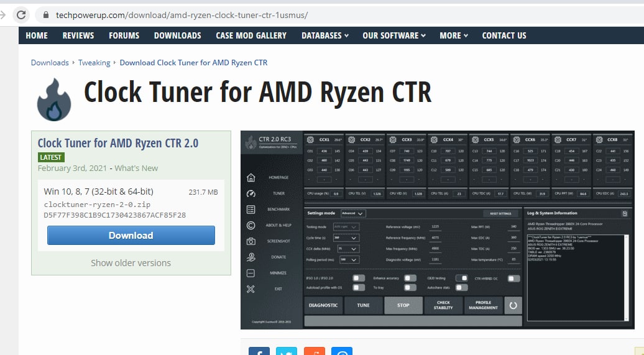Click the Download Clock Tuner breadcrumb link

pyautogui.click(x=193, y=63)
